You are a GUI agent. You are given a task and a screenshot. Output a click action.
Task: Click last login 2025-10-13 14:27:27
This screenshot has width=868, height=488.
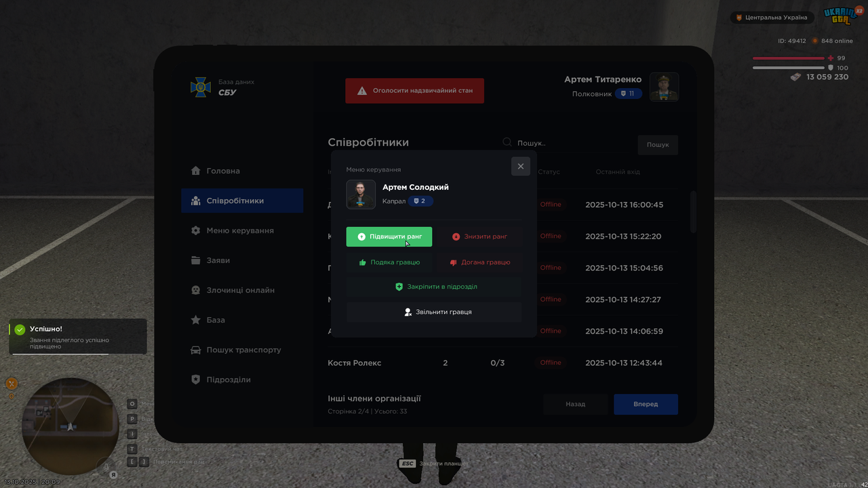tap(623, 300)
